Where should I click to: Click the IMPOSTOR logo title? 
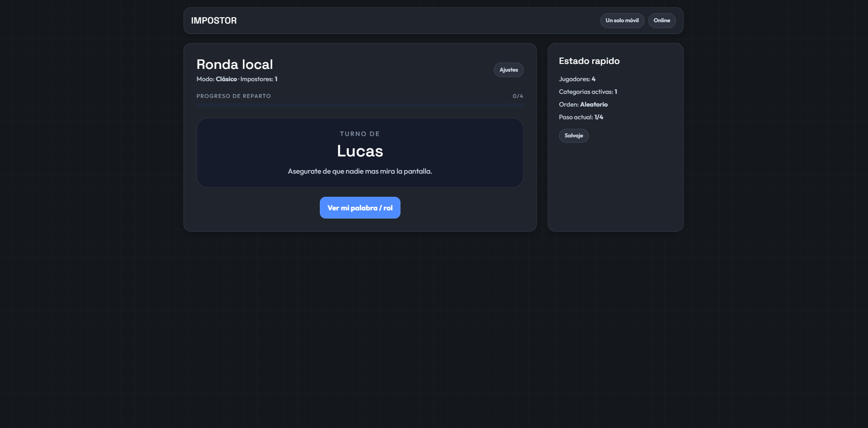pos(214,21)
